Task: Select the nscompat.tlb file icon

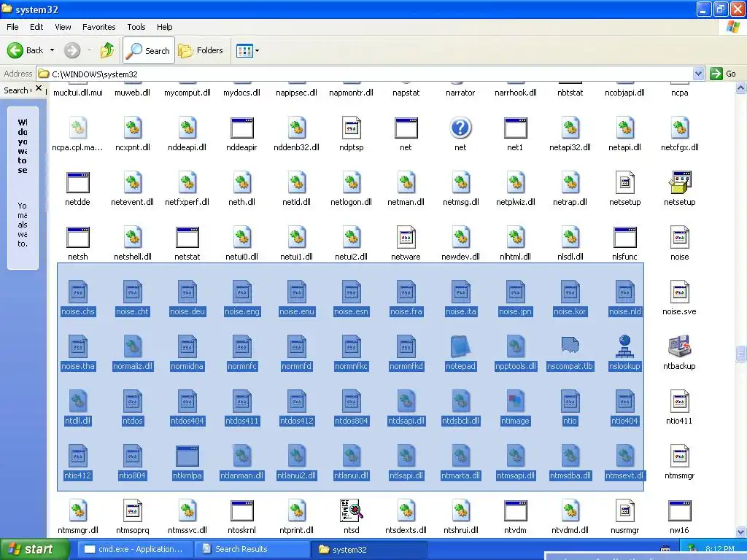Action: click(570, 346)
